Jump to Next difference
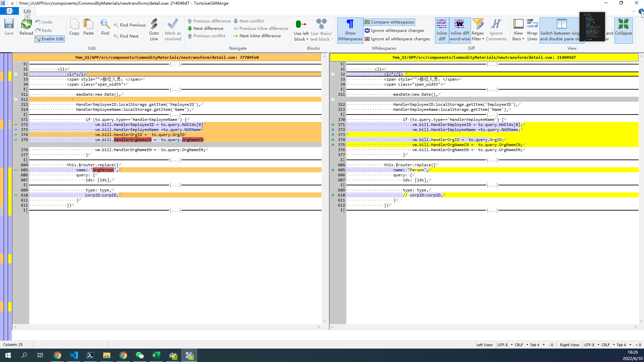644x362 pixels. click(205, 29)
